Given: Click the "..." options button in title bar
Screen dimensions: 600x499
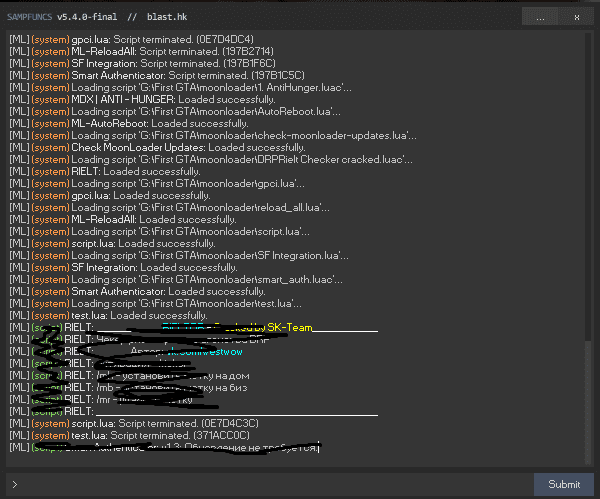Looking at the screenshot, I should click(x=541, y=17).
